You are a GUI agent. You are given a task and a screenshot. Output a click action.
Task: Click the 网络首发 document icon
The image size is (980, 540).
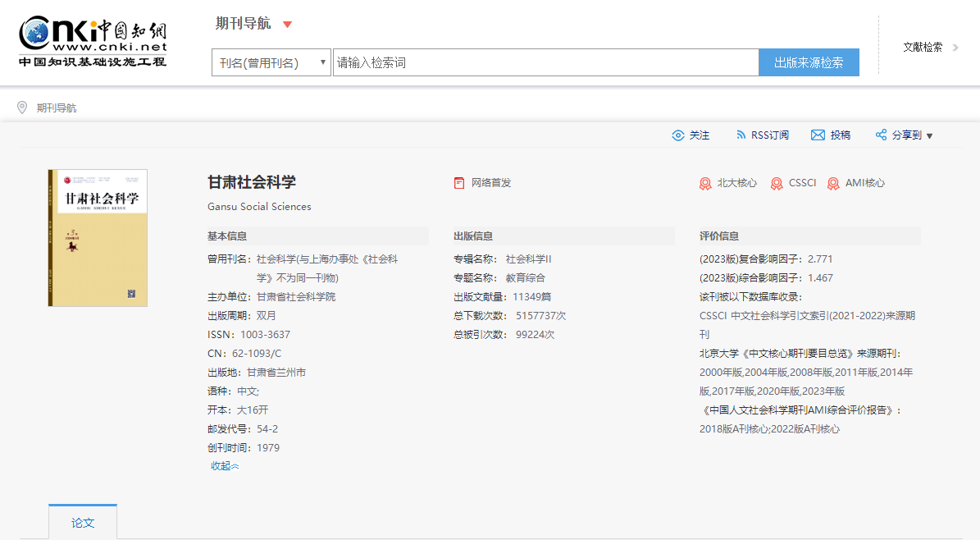pos(459,183)
